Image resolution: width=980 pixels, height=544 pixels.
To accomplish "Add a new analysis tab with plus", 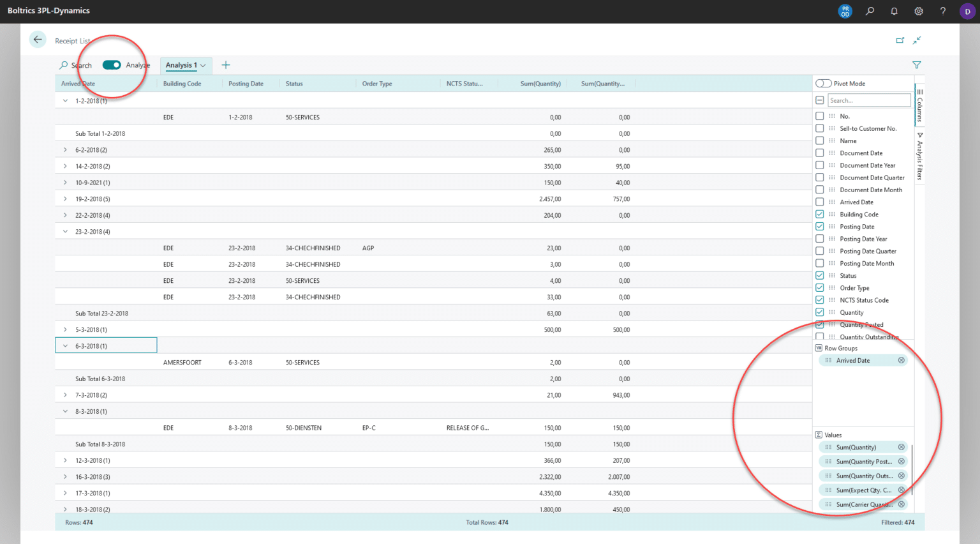I will tap(226, 65).
